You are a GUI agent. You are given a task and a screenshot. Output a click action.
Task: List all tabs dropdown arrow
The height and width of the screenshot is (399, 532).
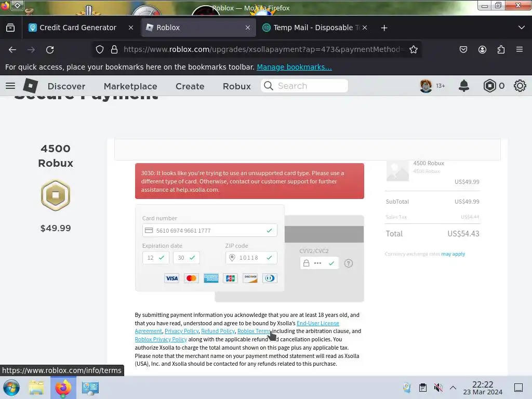point(522,28)
